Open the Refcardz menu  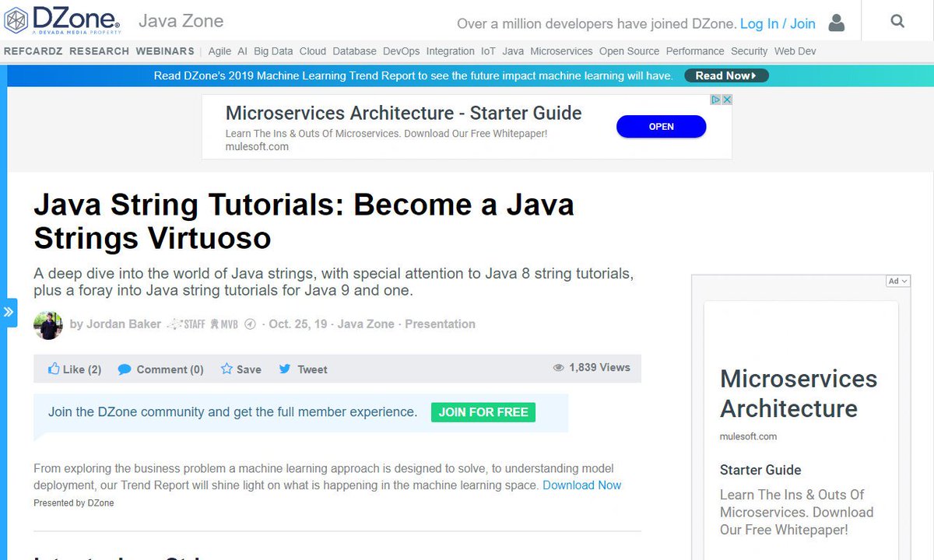[x=33, y=51]
